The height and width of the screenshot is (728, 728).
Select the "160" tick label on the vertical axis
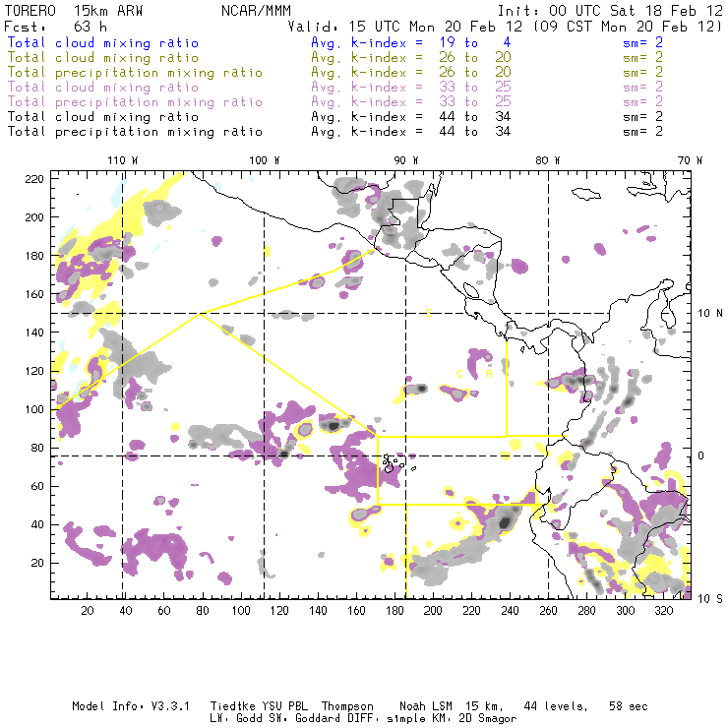[34, 294]
